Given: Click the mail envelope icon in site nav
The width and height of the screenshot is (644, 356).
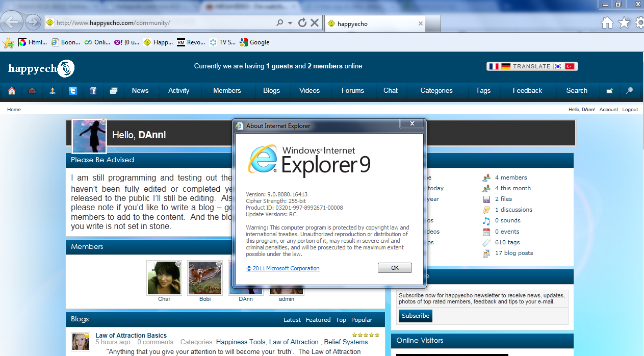Looking at the screenshot, I should (114, 91).
